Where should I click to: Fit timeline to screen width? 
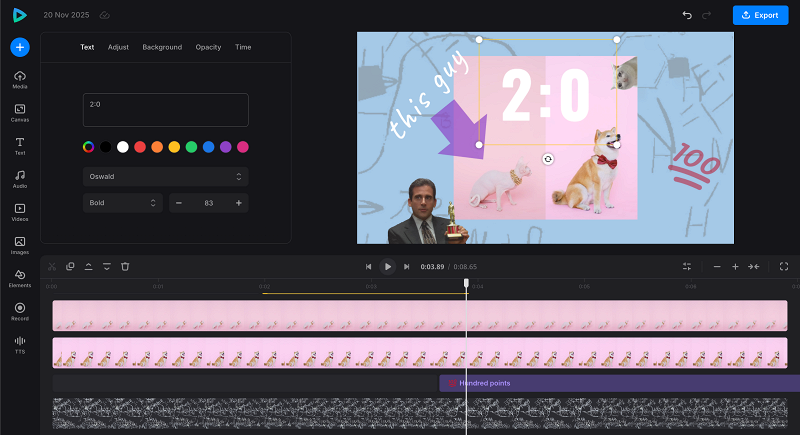coord(754,267)
